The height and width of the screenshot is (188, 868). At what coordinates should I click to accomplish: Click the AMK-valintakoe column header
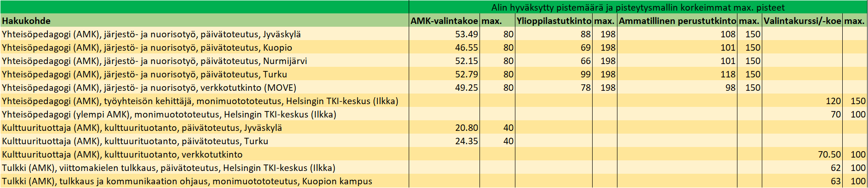coord(444,21)
